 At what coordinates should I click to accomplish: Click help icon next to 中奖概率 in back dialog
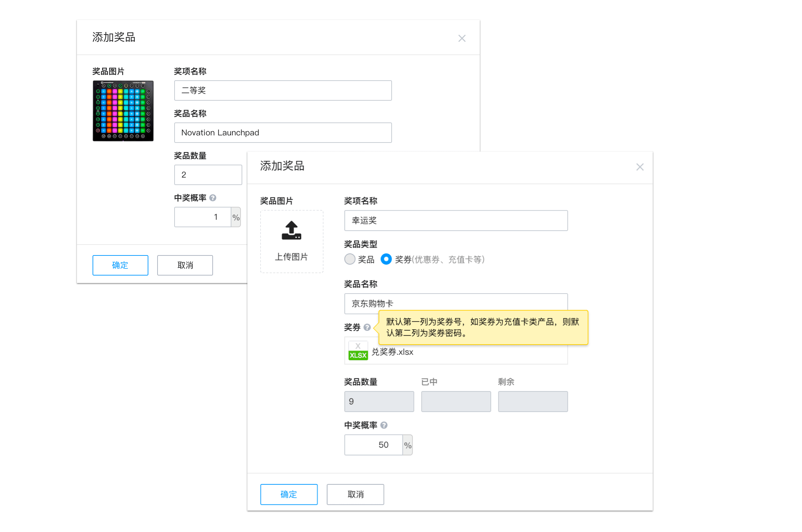(x=213, y=198)
